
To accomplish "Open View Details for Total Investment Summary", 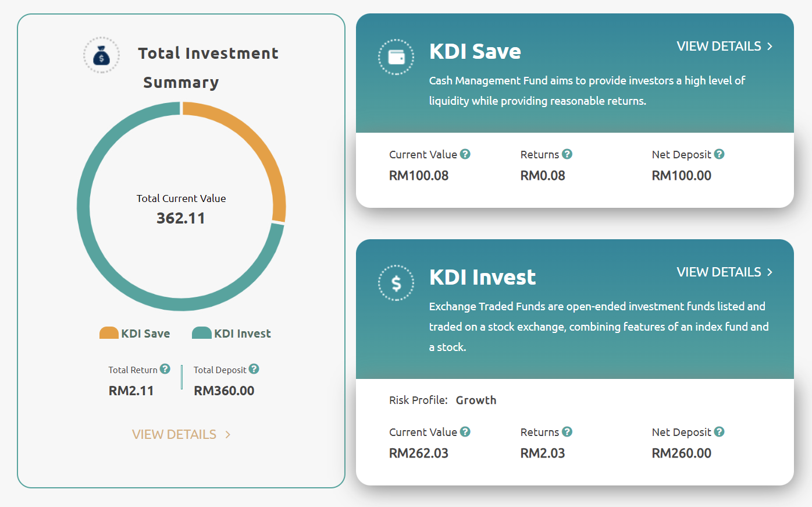I will [x=181, y=434].
